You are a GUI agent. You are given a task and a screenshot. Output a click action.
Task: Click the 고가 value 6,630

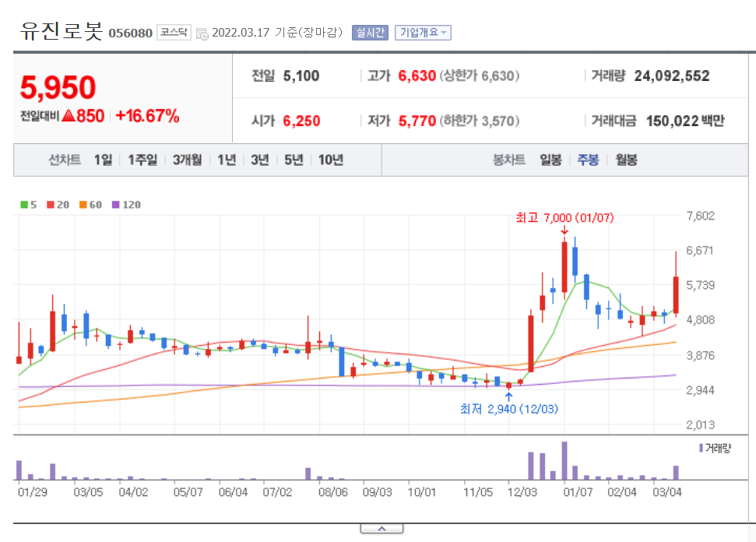pyautogui.click(x=417, y=76)
